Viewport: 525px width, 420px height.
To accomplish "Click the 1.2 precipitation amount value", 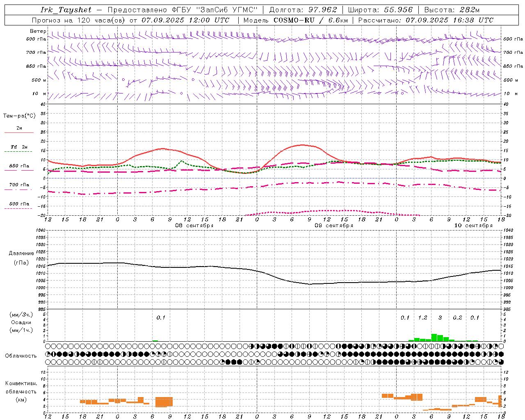I will [x=422, y=318].
